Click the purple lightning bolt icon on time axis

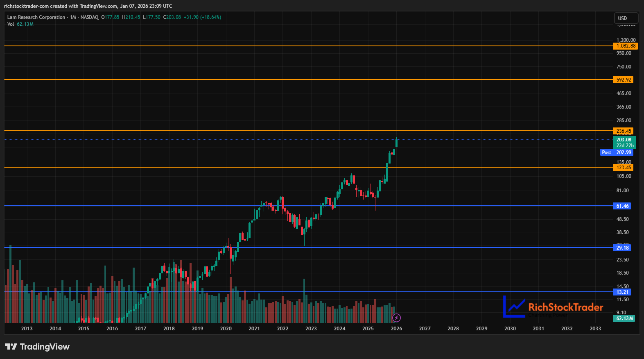[396, 318]
